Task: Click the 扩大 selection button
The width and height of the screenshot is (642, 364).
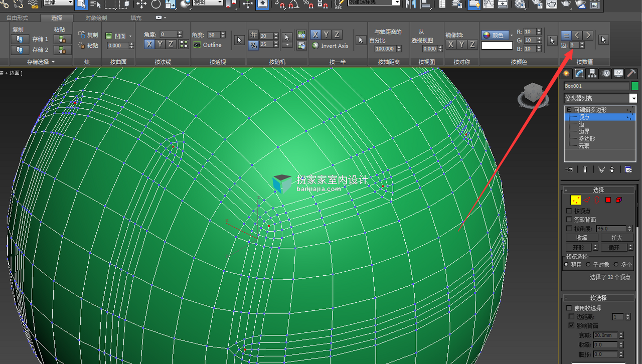Action: pyautogui.click(x=616, y=238)
